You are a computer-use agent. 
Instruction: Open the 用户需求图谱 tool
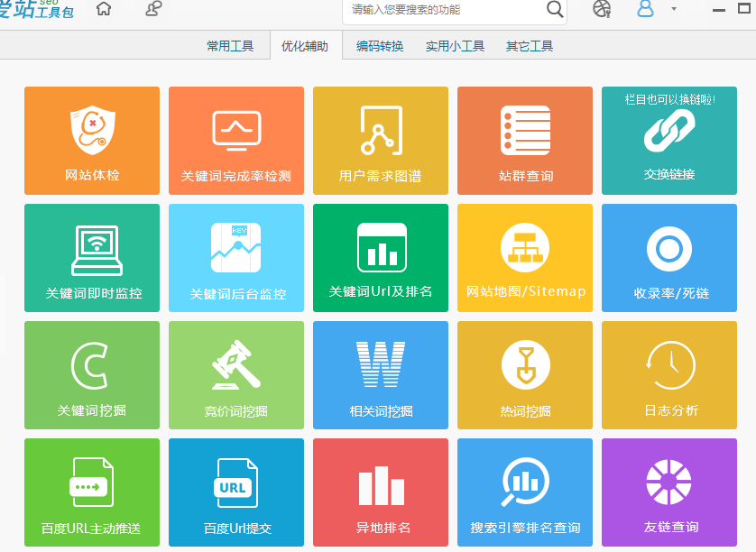(380, 140)
